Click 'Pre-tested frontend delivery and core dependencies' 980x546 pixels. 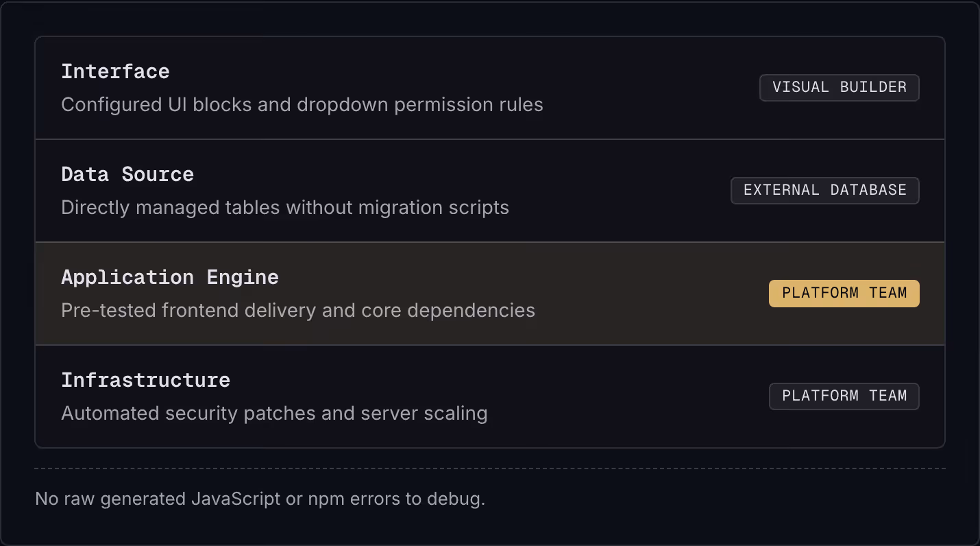point(298,311)
